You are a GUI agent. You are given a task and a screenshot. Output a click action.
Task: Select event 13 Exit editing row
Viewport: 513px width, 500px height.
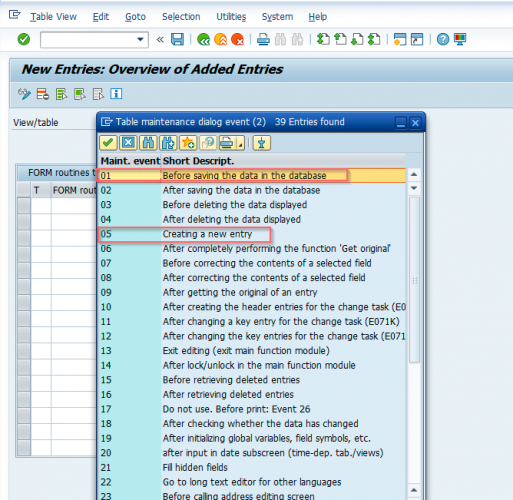[252, 351]
